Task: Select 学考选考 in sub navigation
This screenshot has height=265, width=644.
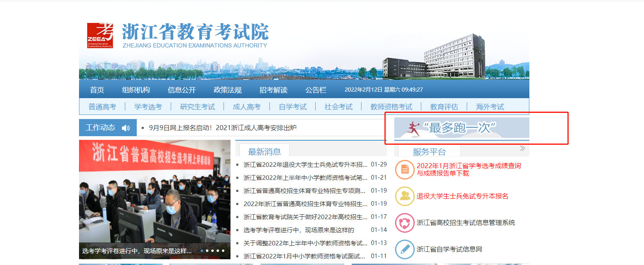Action: (148, 107)
